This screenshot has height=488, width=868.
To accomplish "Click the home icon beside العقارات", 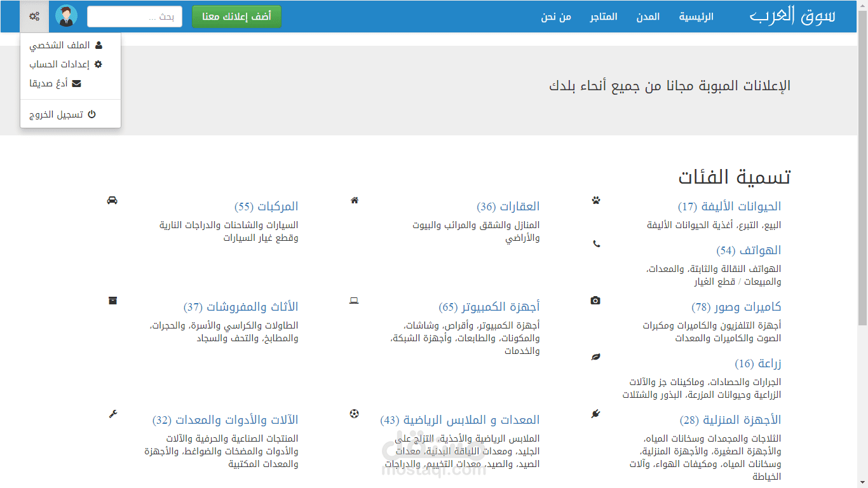I will click(355, 200).
